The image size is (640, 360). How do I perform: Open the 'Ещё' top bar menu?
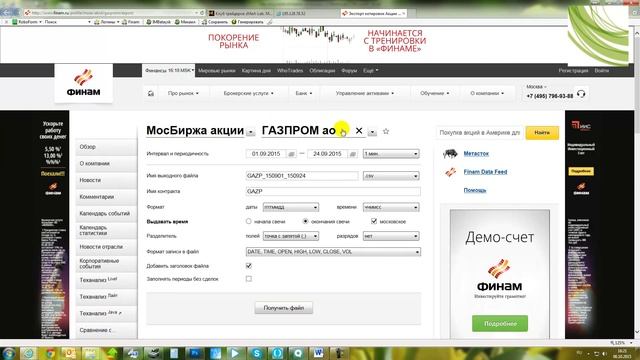371,71
